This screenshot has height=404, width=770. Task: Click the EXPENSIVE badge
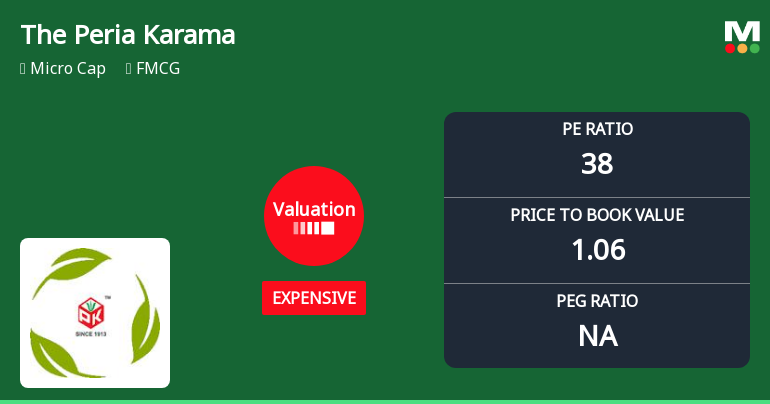pos(314,298)
